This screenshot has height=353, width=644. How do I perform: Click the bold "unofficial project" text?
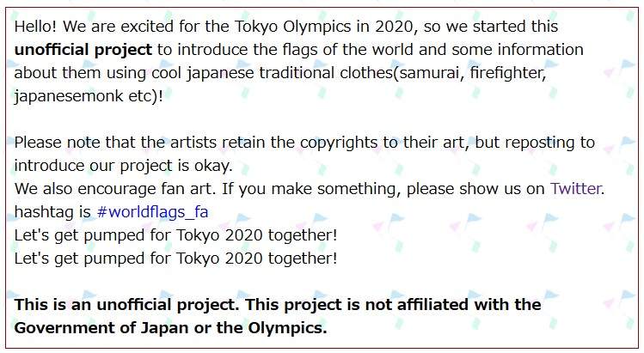pos(83,50)
